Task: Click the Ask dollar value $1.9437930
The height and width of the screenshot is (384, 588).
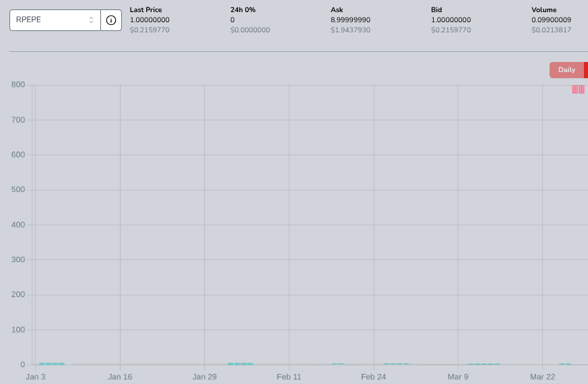Action: [x=350, y=30]
